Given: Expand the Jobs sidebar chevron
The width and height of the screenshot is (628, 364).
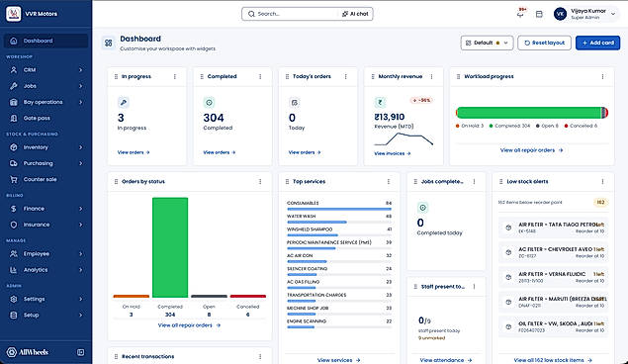Looking at the screenshot, I should (x=80, y=86).
